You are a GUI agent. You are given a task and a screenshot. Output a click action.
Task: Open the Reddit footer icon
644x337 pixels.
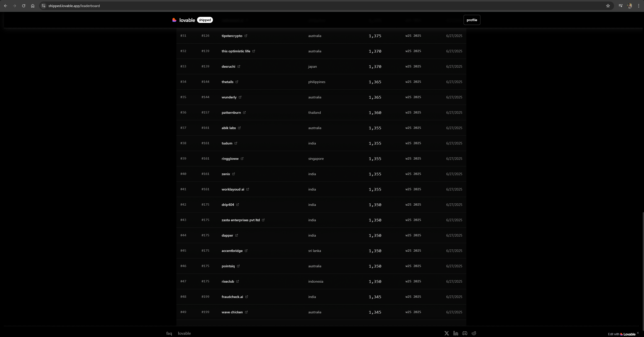pos(474,333)
